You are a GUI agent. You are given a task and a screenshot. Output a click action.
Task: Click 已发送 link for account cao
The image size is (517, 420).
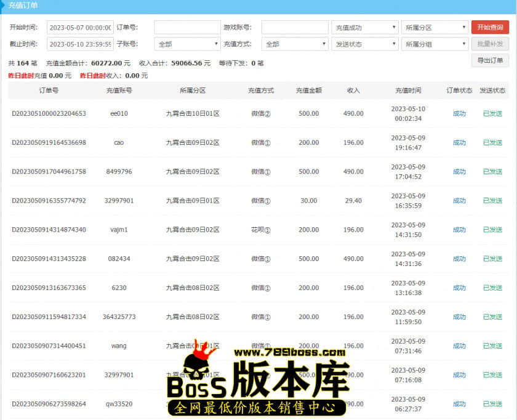492,142
